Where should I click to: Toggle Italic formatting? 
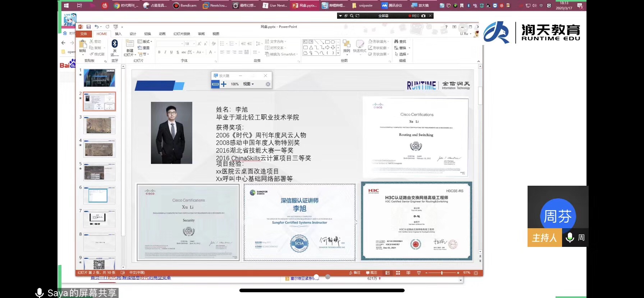(x=165, y=53)
